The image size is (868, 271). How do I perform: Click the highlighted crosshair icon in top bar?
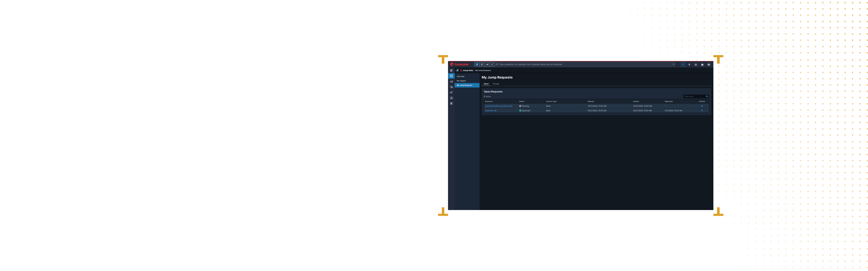(683, 64)
